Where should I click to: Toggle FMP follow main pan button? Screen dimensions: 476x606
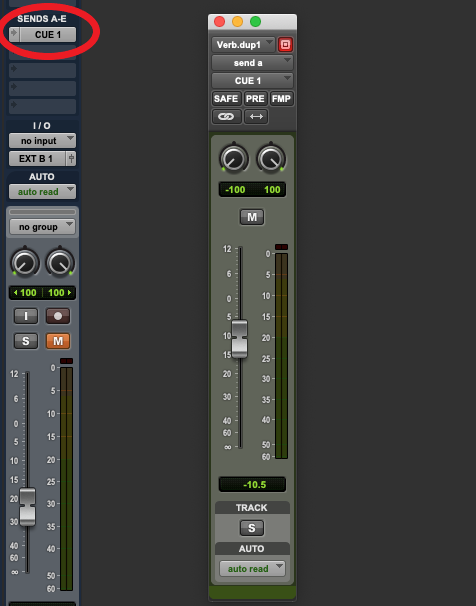tap(281, 99)
